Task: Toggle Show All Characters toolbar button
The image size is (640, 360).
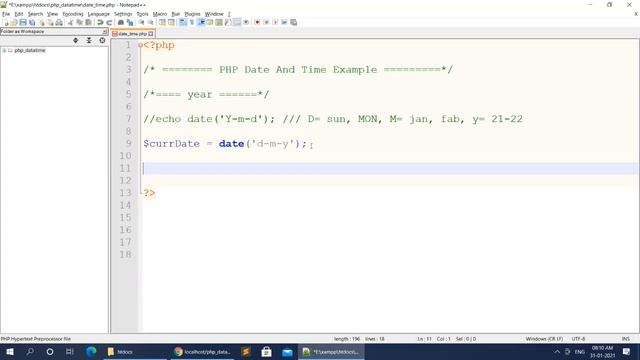Action: point(192,22)
